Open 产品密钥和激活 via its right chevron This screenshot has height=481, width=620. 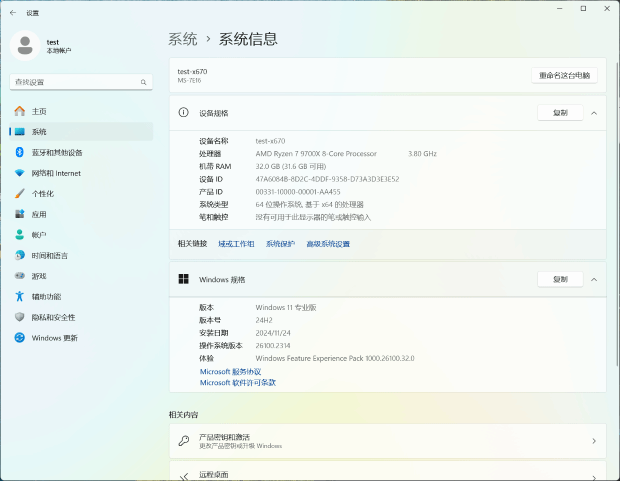click(594, 441)
